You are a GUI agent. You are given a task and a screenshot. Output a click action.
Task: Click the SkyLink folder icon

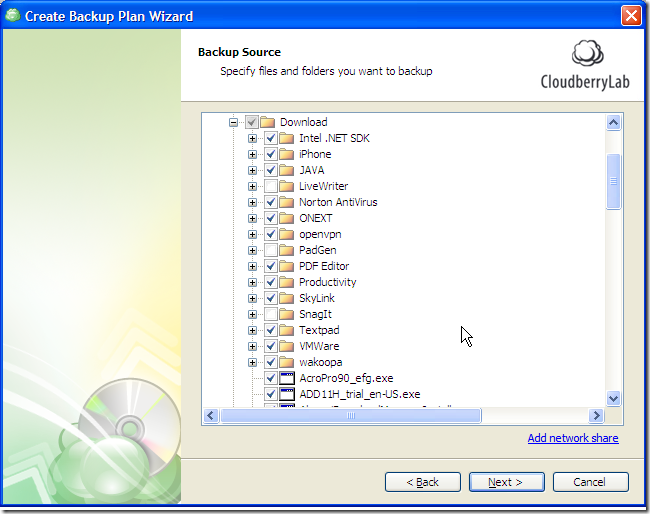point(286,298)
